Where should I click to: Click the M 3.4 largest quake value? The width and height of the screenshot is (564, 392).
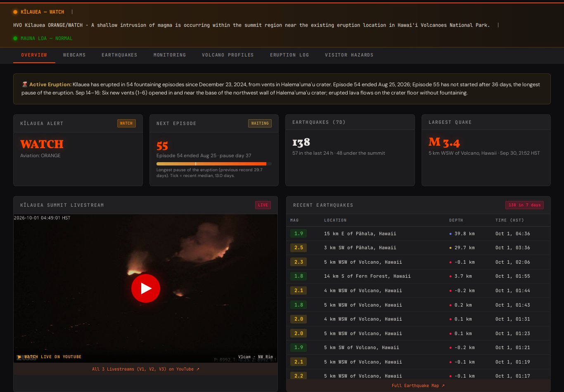click(x=444, y=142)
